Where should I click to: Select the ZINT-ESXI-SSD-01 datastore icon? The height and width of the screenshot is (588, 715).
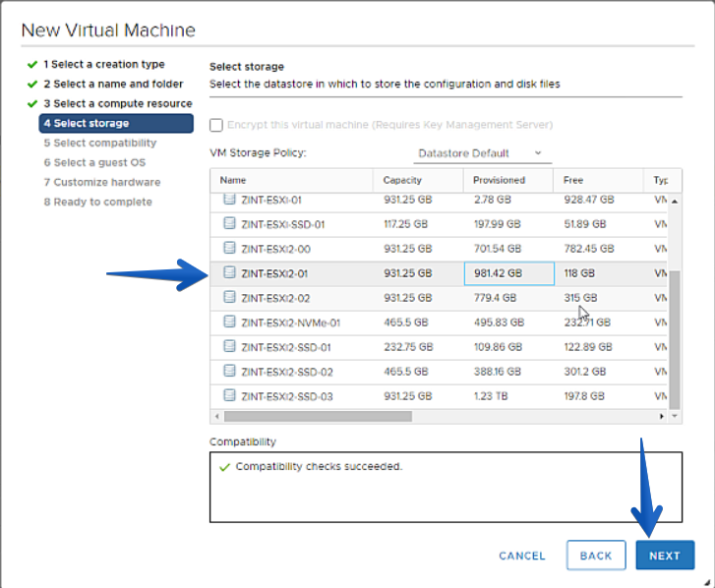pyautogui.click(x=229, y=223)
